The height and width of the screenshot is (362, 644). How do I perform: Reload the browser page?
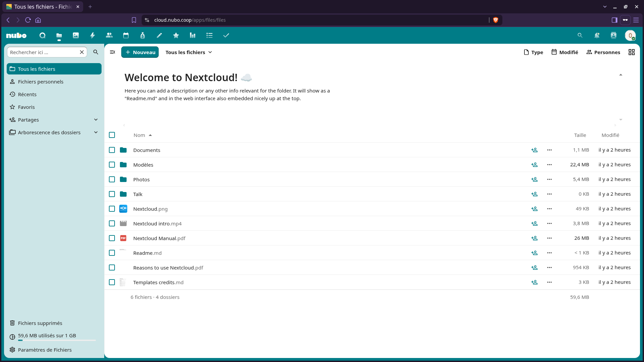(28, 20)
